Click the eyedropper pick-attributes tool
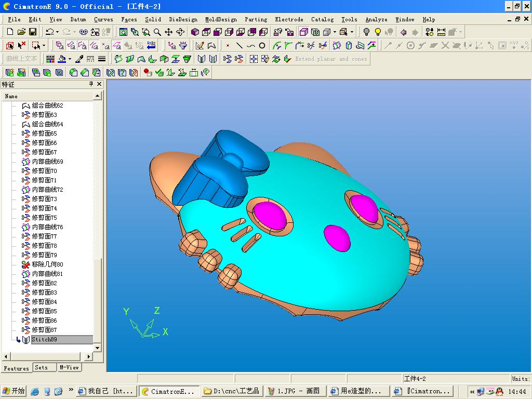This screenshot has height=399, width=532. [79, 59]
